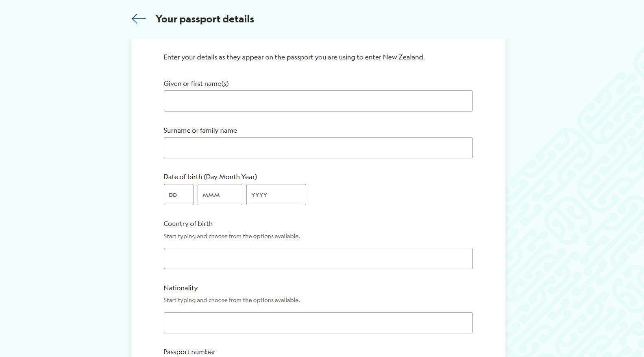Image resolution: width=644 pixels, height=357 pixels.
Task: Open the Country of birth combo box
Action: coord(318,258)
